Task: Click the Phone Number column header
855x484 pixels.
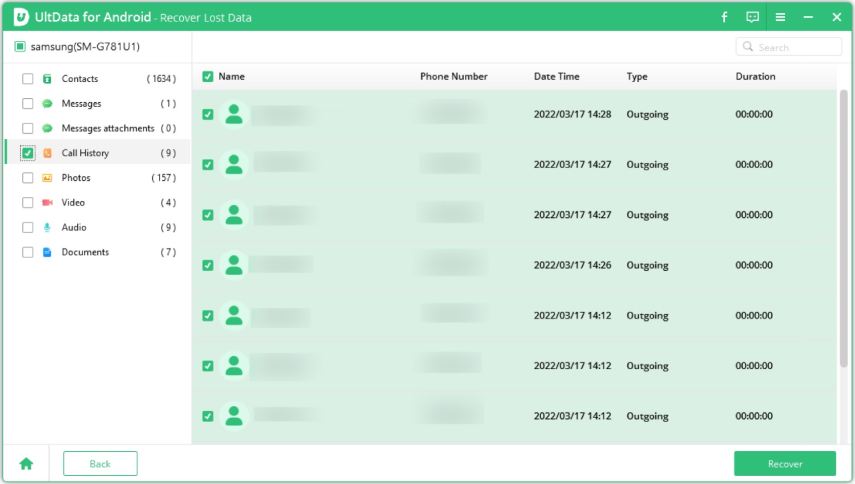Action: (454, 76)
